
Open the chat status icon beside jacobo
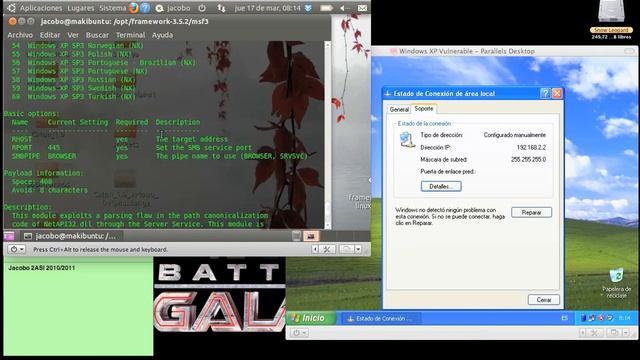[160, 8]
